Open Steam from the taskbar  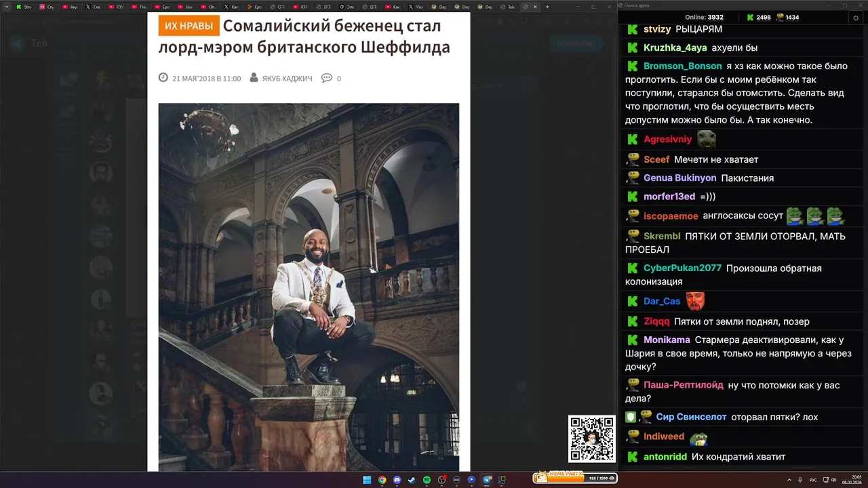click(x=412, y=480)
